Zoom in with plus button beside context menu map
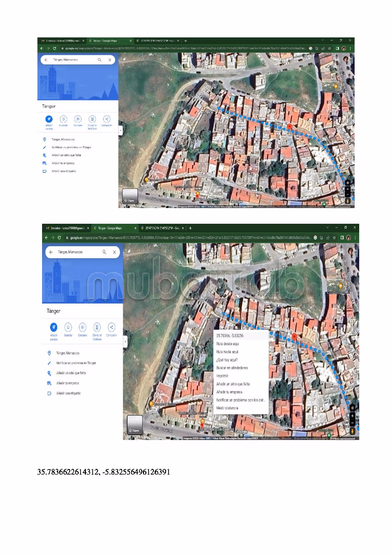392x554 pixels. pyautogui.click(x=352, y=416)
